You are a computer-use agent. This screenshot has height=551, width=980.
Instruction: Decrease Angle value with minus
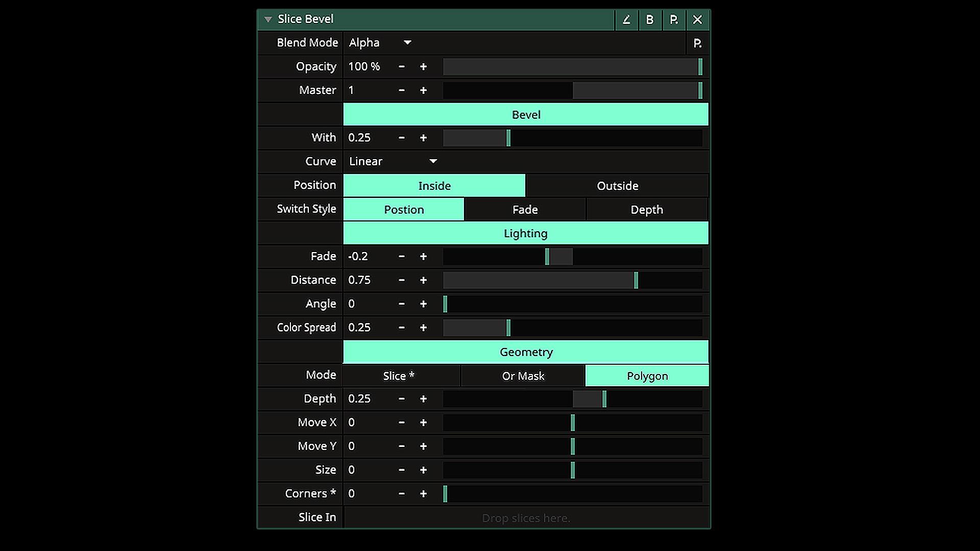(x=402, y=304)
